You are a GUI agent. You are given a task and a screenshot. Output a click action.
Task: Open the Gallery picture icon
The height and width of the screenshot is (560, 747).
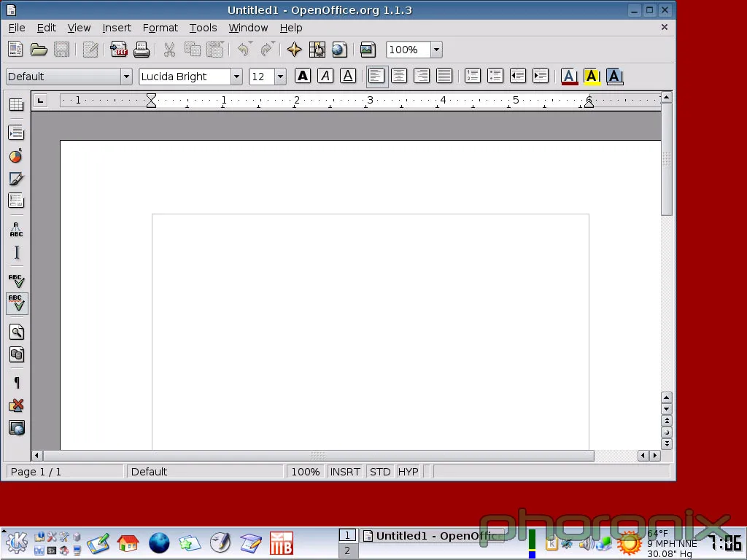click(368, 49)
